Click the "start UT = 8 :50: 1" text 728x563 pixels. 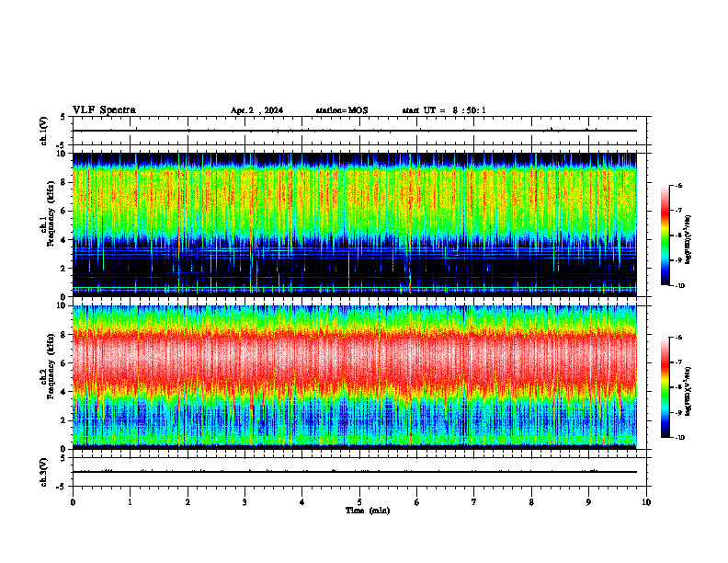point(444,110)
